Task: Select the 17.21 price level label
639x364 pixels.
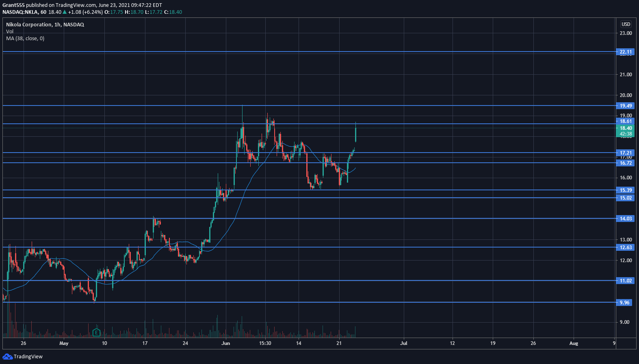Action: 626,153
